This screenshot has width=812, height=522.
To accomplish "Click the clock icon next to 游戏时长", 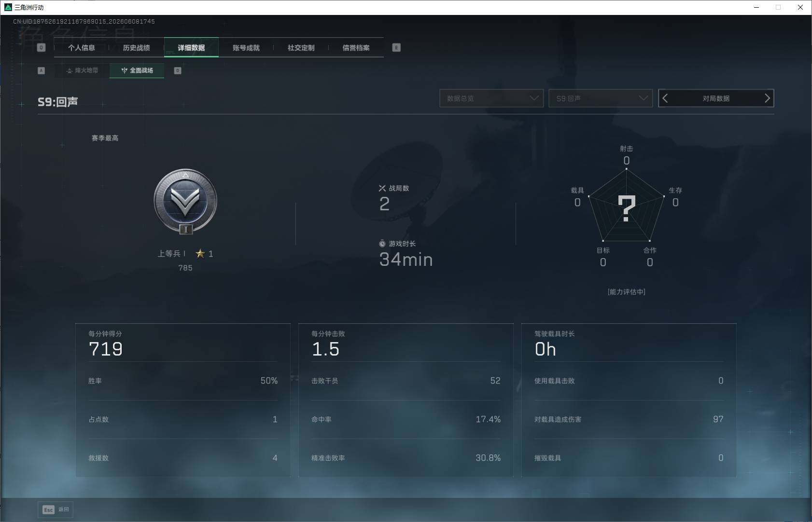I will pos(382,244).
